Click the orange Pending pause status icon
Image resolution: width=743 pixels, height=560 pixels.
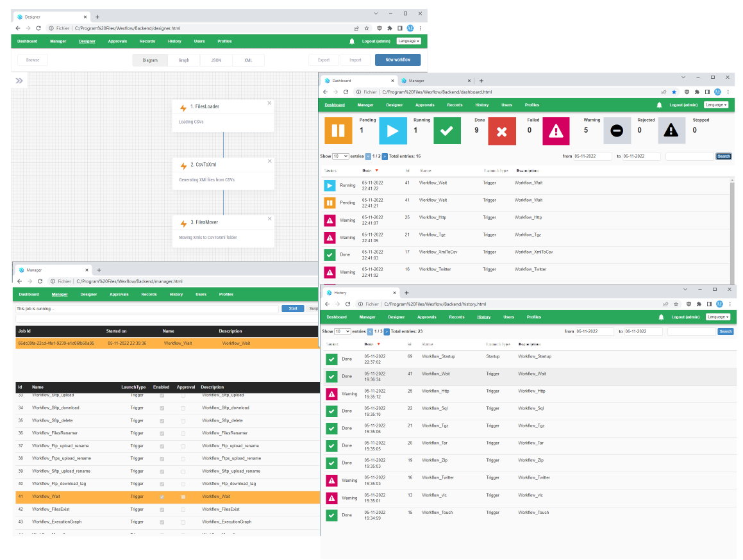point(338,131)
